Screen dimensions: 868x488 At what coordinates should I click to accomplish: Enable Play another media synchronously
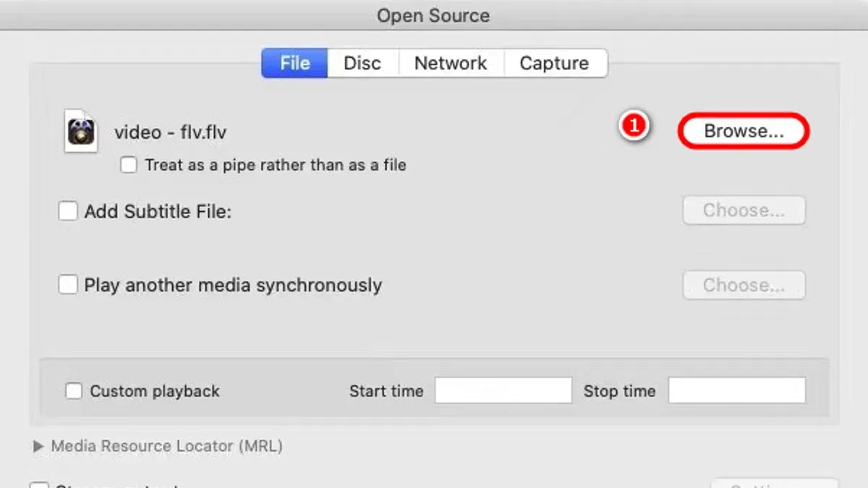(x=68, y=285)
